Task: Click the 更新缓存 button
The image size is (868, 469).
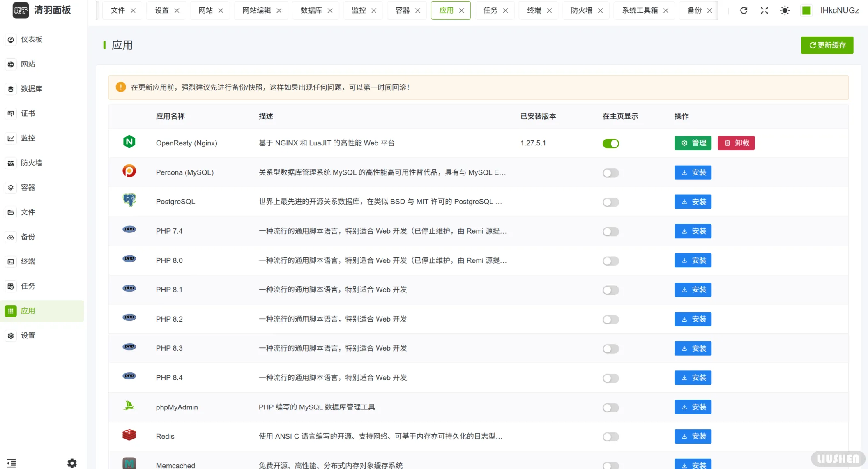Action: [827, 45]
